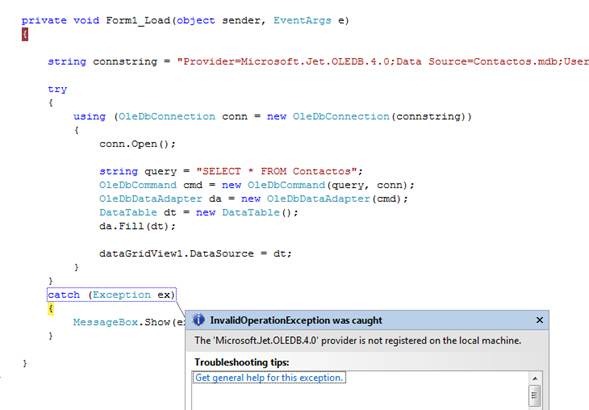Click the 'try' keyword
The image size is (589, 410).
point(57,89)
